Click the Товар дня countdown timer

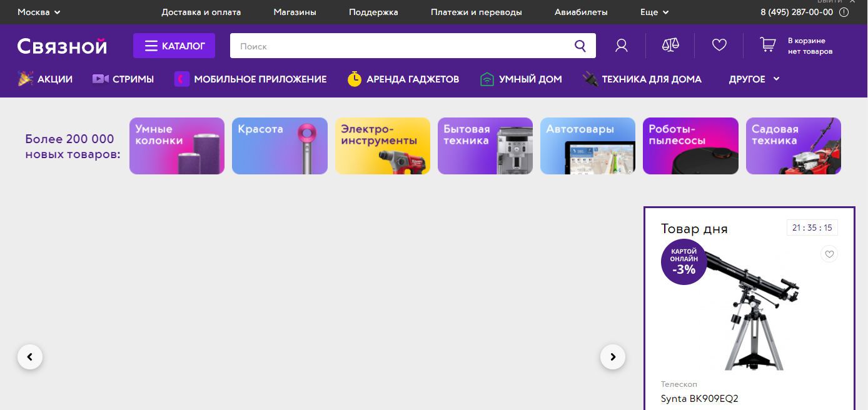[x=812, y=227]
